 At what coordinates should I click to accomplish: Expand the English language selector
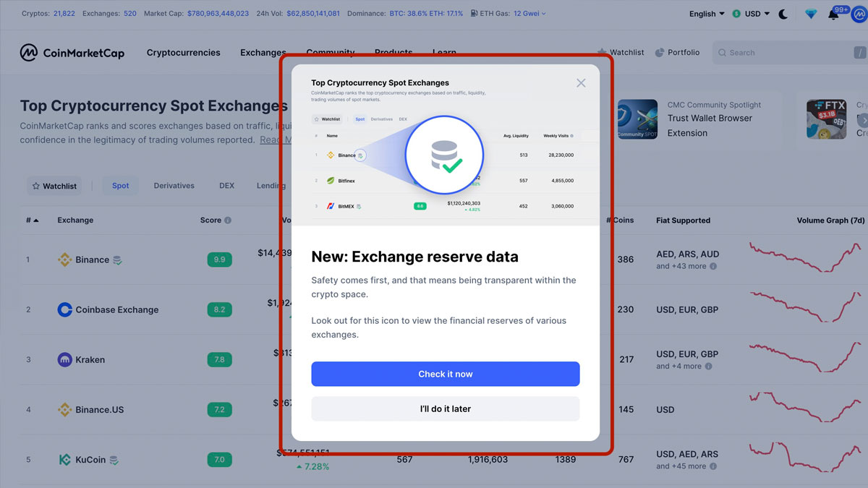click(705, 14)
